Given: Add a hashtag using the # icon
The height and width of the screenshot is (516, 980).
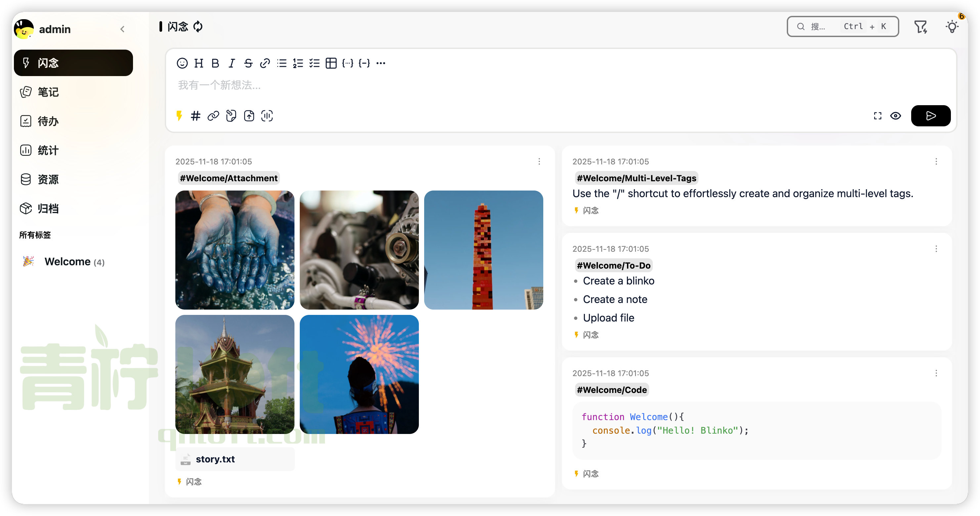Looking at the screenshot, I should [x=196, y=115].
